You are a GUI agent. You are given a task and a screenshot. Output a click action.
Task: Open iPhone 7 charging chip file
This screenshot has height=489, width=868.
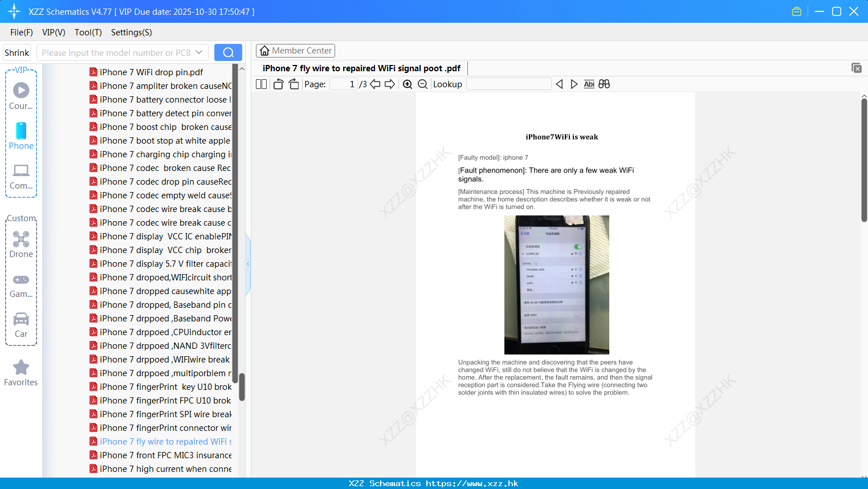tap(161, 154)
